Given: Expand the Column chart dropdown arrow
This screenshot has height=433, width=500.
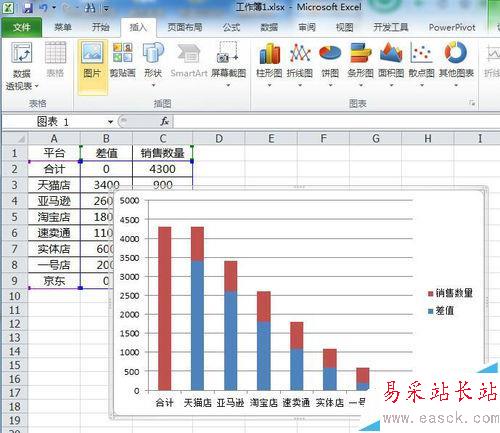Looking at the screenshot, I should coord(269,85).
